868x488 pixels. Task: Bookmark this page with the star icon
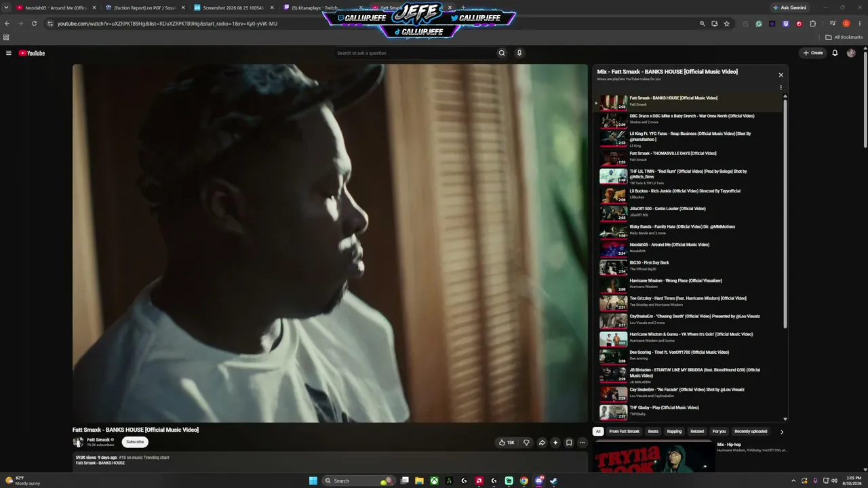(726, 24)
